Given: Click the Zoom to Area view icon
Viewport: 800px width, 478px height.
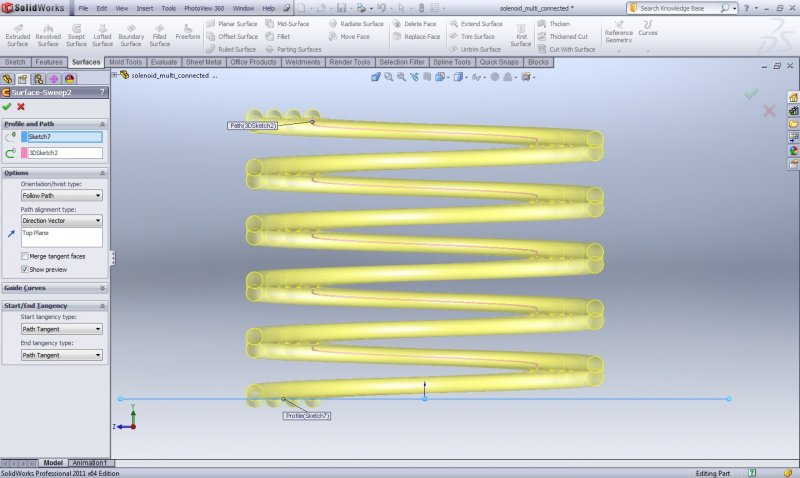Looking at the screenshot, I should point(402,77).
